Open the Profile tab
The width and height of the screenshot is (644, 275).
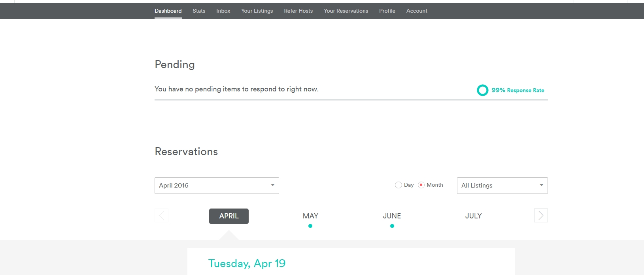pos(387,11)
